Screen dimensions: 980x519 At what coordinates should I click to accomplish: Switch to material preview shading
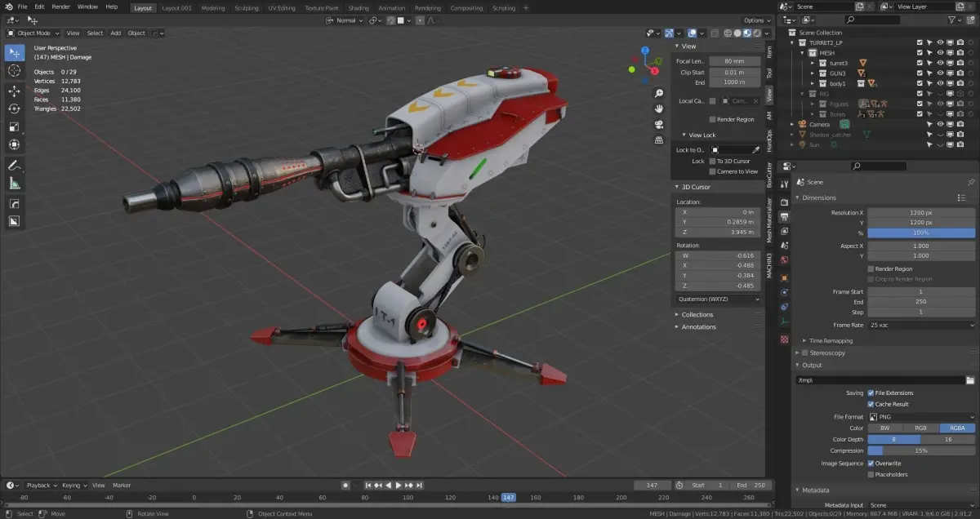[x=747, y=33]
